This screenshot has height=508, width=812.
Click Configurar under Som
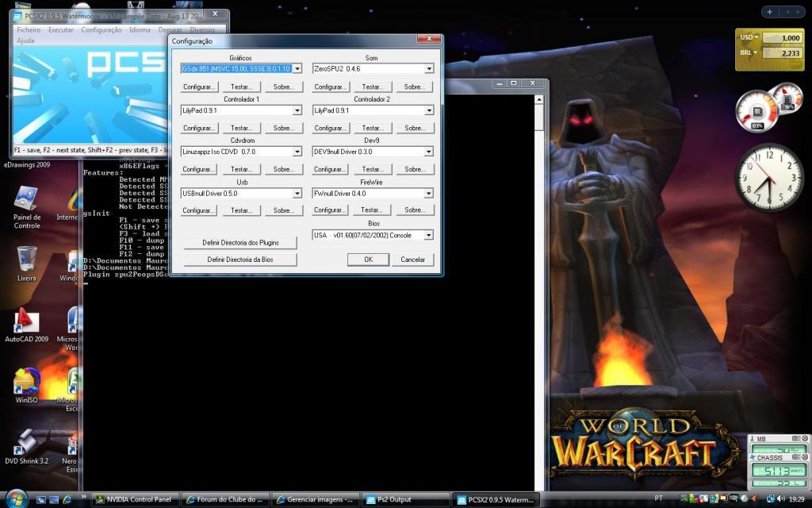[x=331, y=87]
